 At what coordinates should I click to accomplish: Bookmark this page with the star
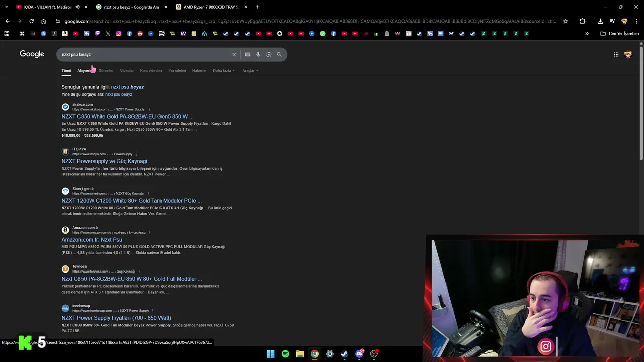566,21
